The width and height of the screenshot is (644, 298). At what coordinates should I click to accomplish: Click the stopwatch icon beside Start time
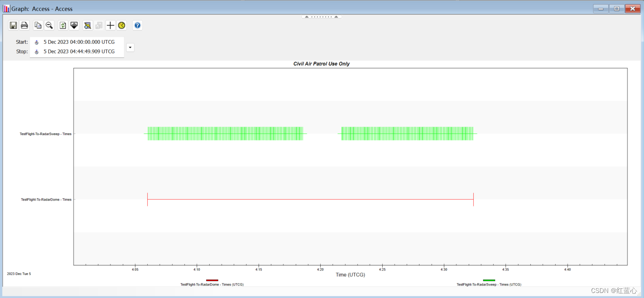click(37, 42)
